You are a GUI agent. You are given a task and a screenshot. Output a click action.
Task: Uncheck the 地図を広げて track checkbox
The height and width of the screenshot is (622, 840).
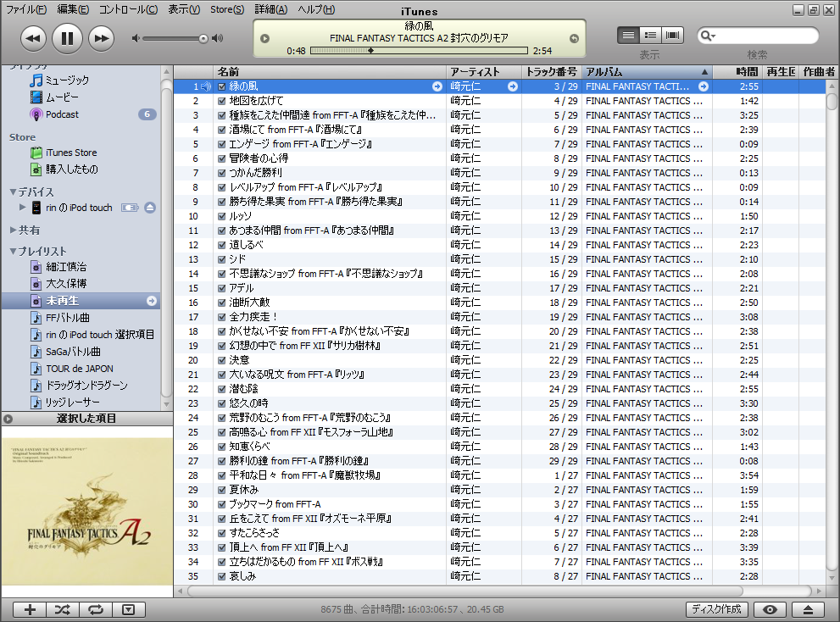(222, 101)
